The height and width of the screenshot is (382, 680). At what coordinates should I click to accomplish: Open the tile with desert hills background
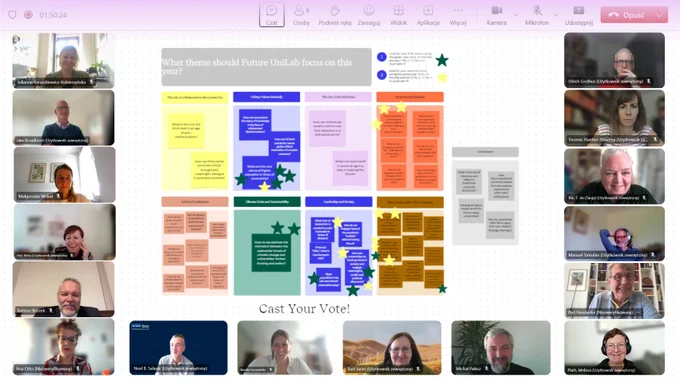pyautogui.click(x=392, y=348)
